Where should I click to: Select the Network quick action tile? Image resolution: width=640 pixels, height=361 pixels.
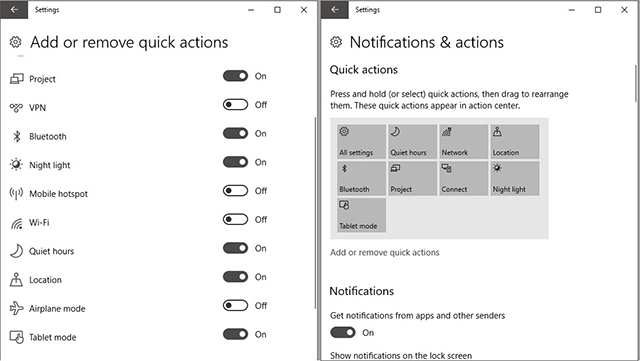[463, 142]
